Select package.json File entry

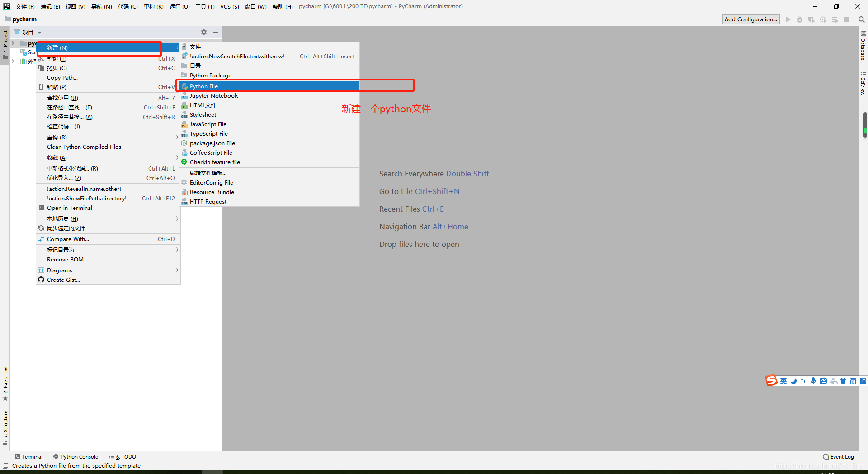point(269,143)
